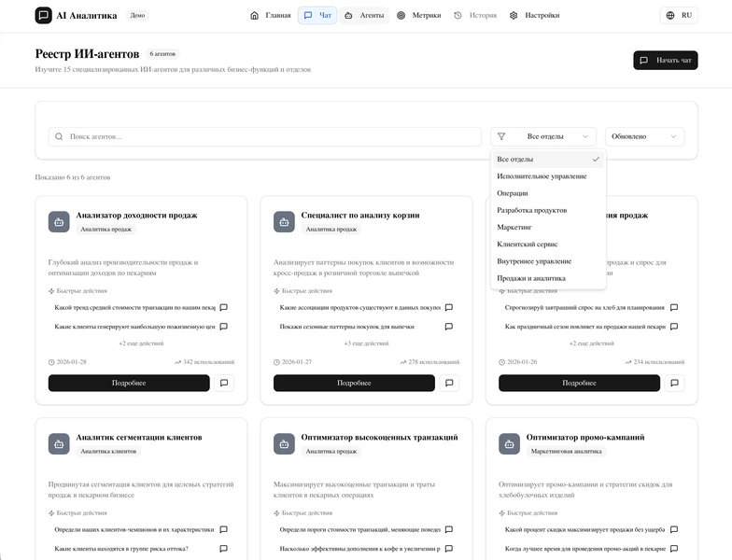Open Подробнее for Специалист по анализу корзин
The height and width of the screenshot is (560, 732).
pos(354,383)
